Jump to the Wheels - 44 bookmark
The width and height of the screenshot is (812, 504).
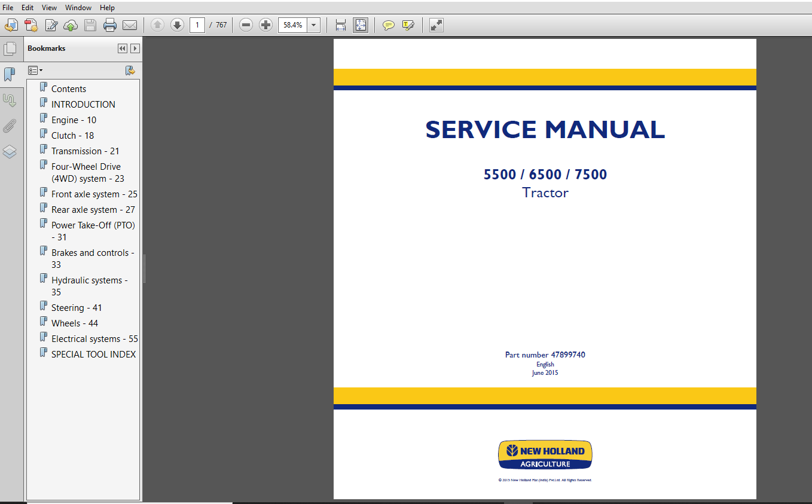pyautogui.click(x=75, y=323)
